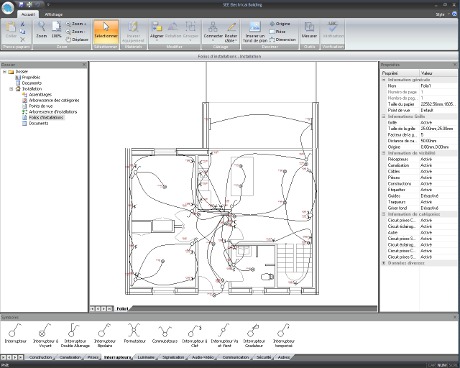
Task: Choose the Déplacer pan tool
Action: 77,40
